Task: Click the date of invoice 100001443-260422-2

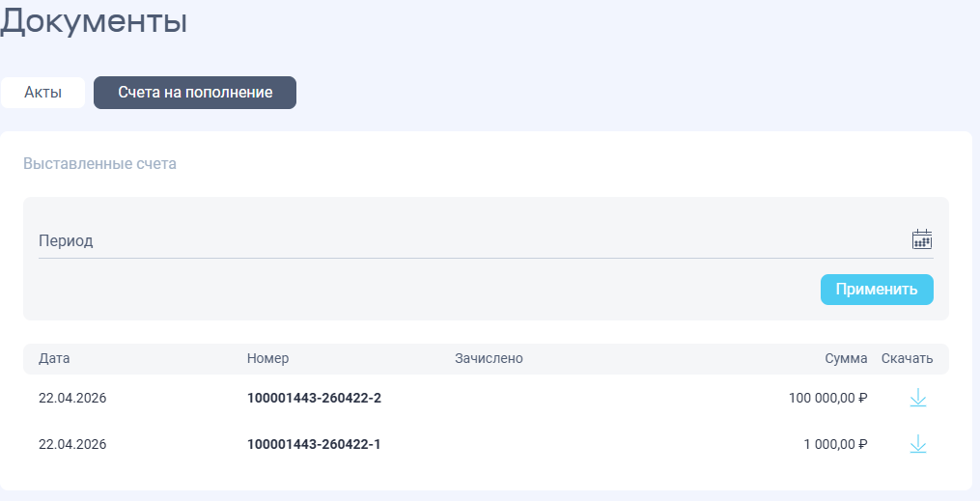Action: 72,398
